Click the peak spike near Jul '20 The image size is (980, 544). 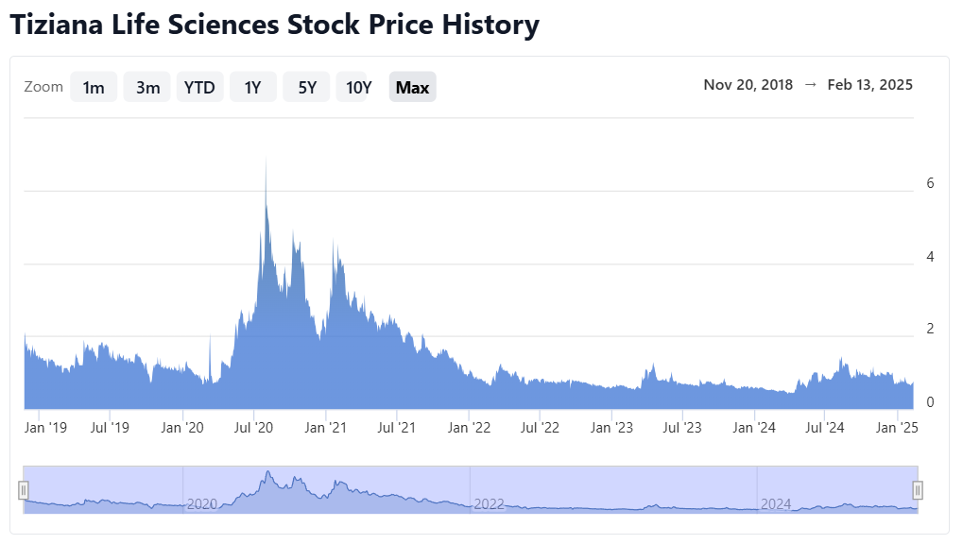coord(266,165)
